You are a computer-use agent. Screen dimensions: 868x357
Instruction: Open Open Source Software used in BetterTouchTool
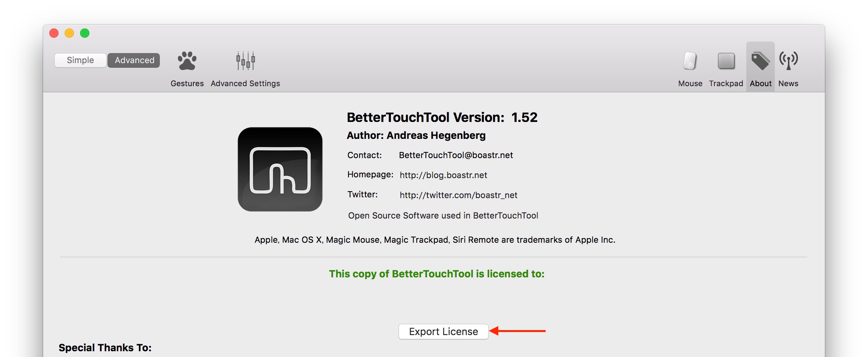click(x=443, y=215)
